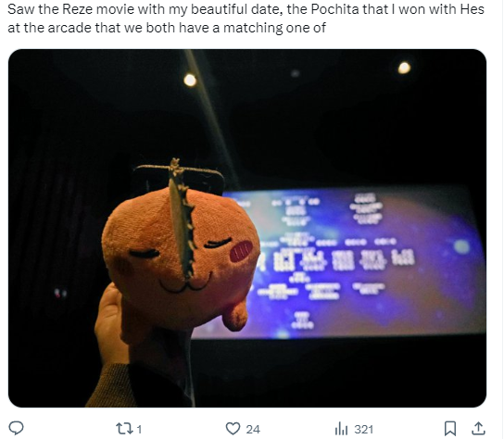The width and height of the screenshot is (504, 439).
Task: Click the blurred credits on the cinema screen
Action: 334,257
